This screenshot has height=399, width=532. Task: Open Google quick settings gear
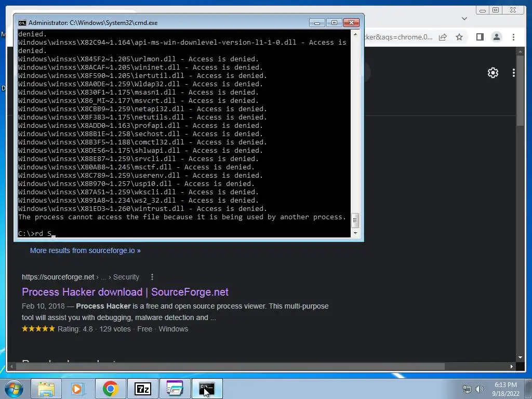coord(493,73)
